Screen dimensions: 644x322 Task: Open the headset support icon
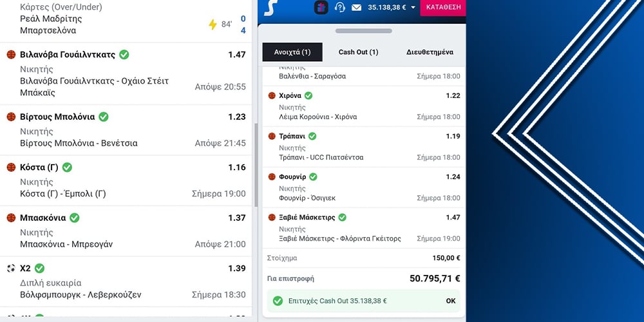339,7
